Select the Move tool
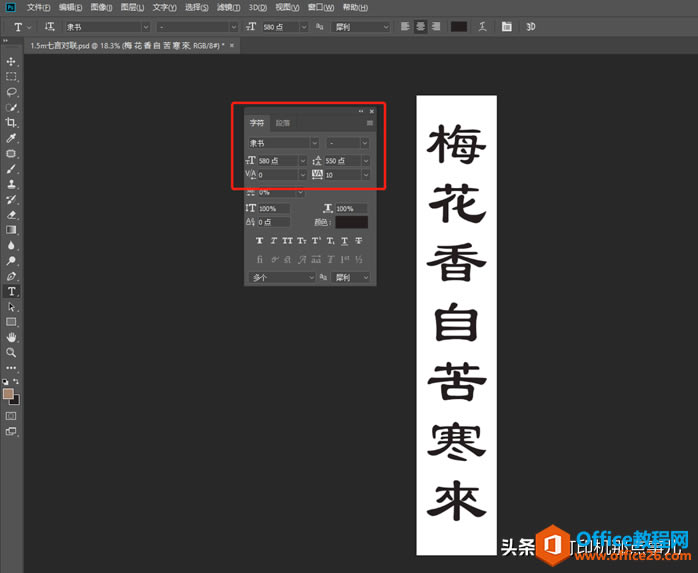The height and width of the screenshot is (573, 698). click(x=11, y=61)
